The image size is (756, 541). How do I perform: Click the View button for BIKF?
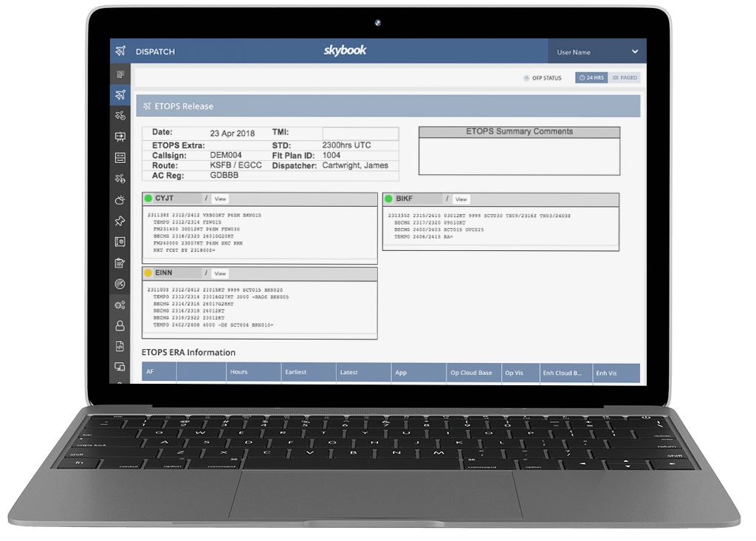point(461,199)
